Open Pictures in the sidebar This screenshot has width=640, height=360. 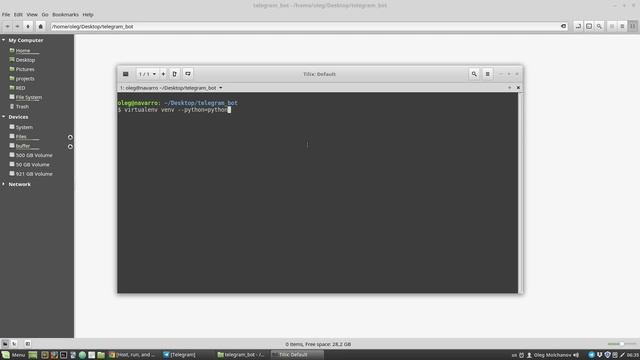pyautogui.click(x=25, y=69)
